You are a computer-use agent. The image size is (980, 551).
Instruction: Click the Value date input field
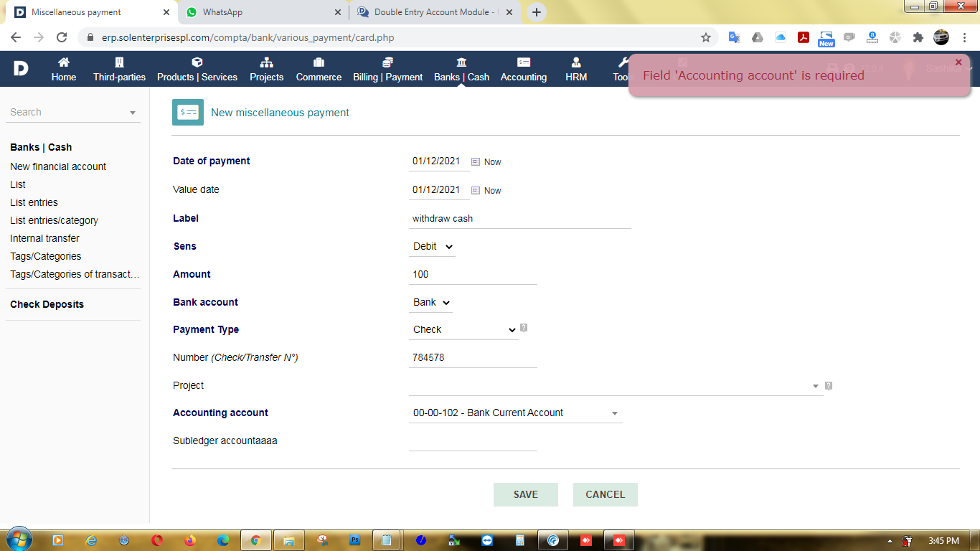click(x=439, y=190)
